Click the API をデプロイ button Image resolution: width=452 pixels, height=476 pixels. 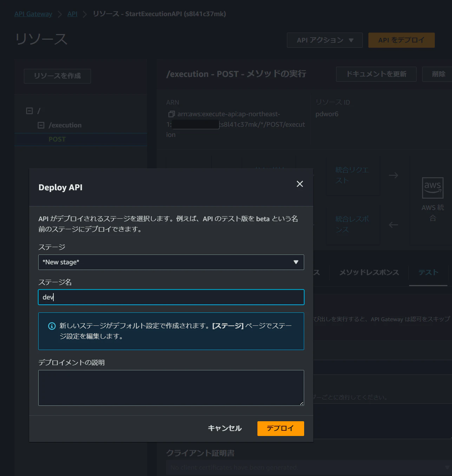[401, 40]
